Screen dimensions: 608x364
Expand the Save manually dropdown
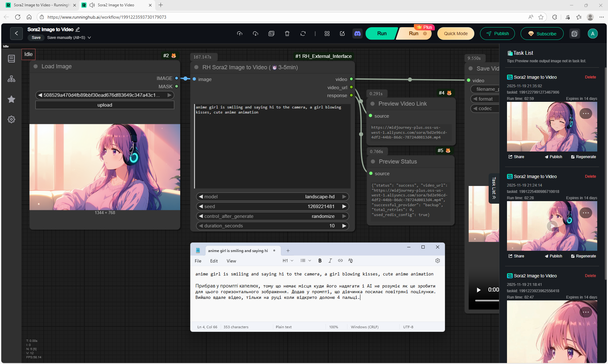click(x=89, y=38)
